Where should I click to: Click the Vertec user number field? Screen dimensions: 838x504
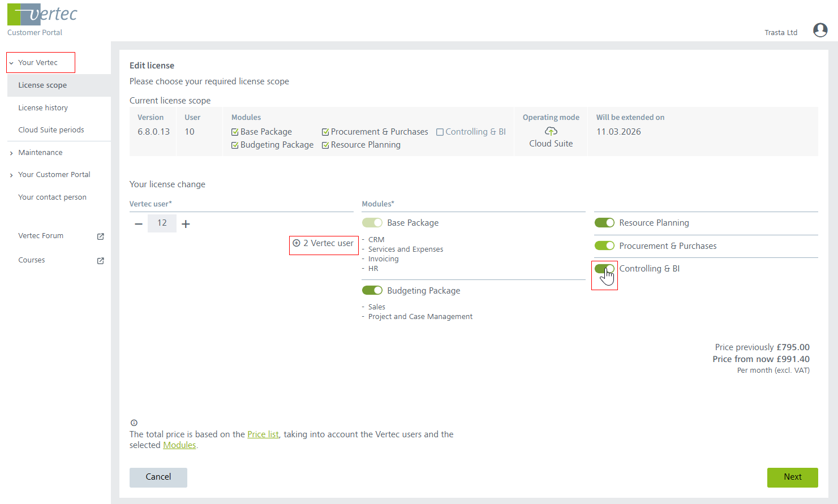pyautogui.click(x=162, y=223)
